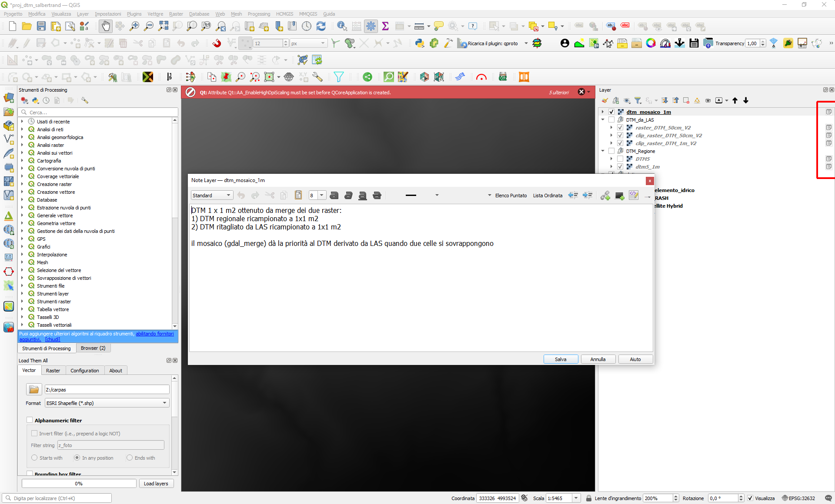This screenshot has height=504, width=835.
Task: Click the Aiuto button
Action: [x=635, y=359]
